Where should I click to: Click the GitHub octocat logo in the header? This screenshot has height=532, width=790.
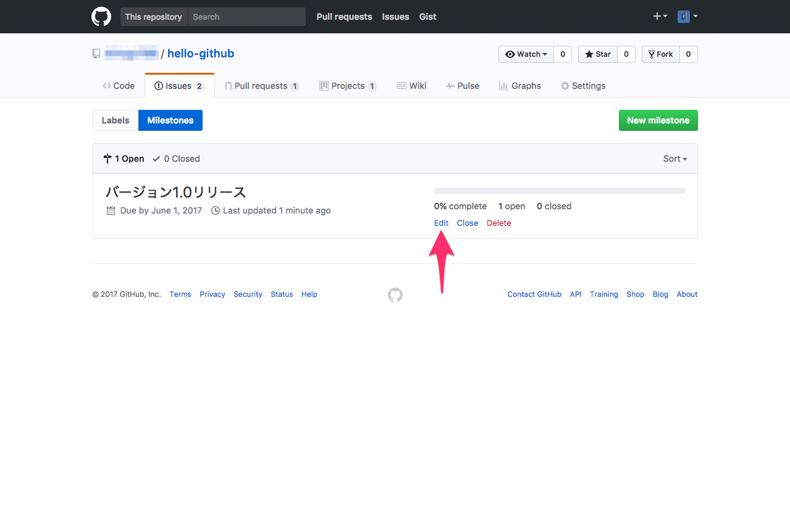101,17
